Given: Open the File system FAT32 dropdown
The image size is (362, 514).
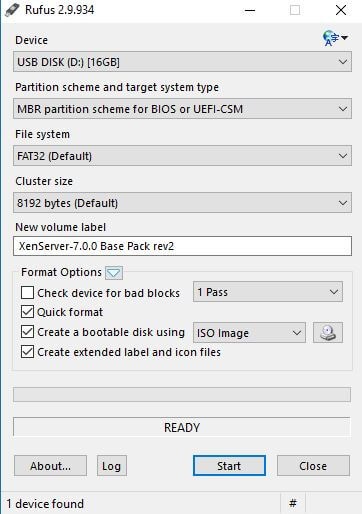Looking at the screenshot, I should 182,156.
